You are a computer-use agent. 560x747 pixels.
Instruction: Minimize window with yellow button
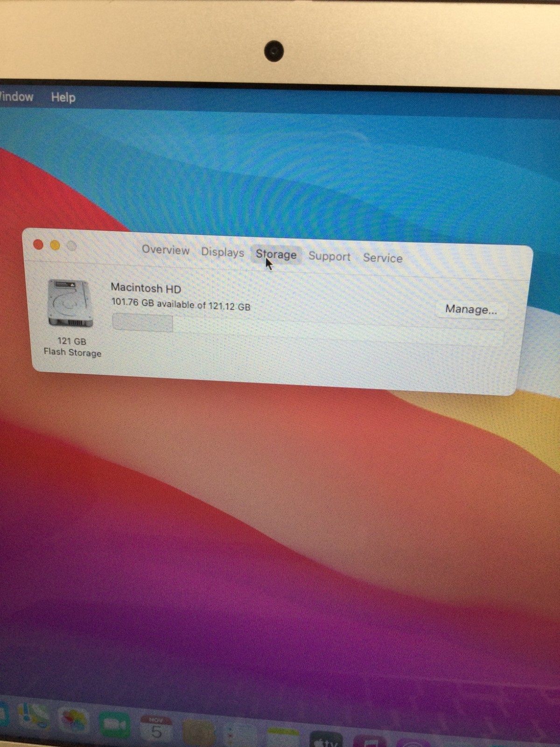point(55,245)
